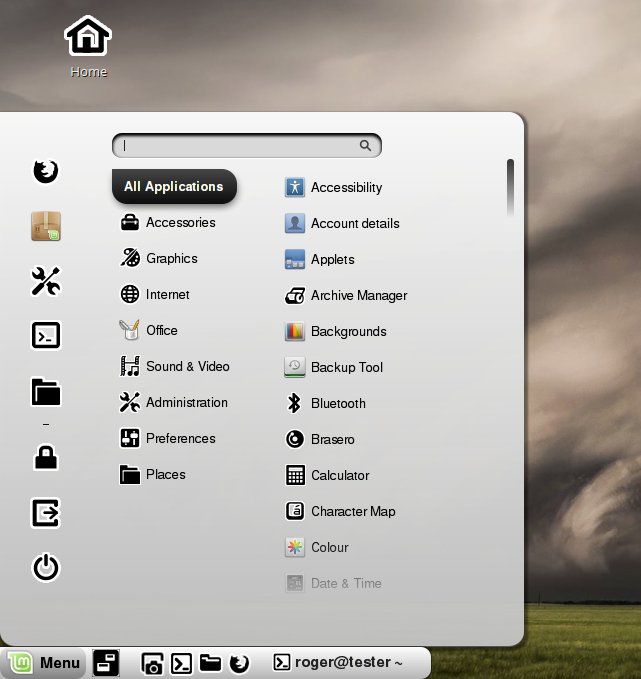641x679 pixels.
Task: Click the Calculator icon
Action: (x=295, y=475)
